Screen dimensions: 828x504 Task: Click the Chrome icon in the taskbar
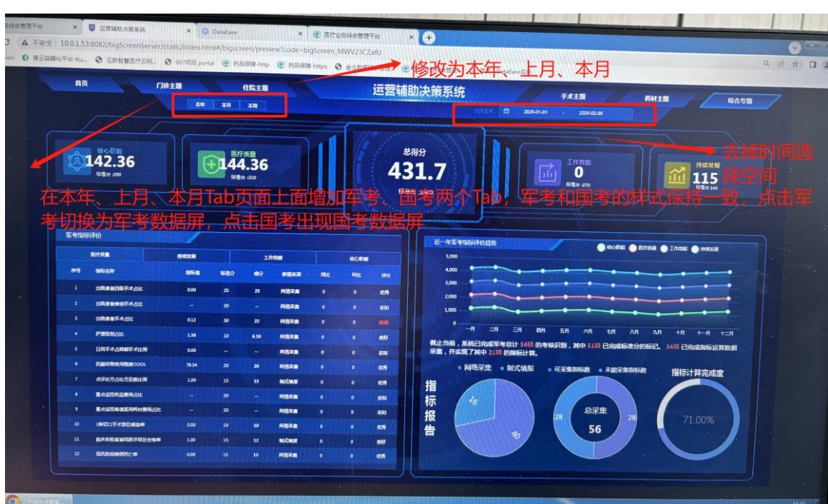[x=12, y=500]
